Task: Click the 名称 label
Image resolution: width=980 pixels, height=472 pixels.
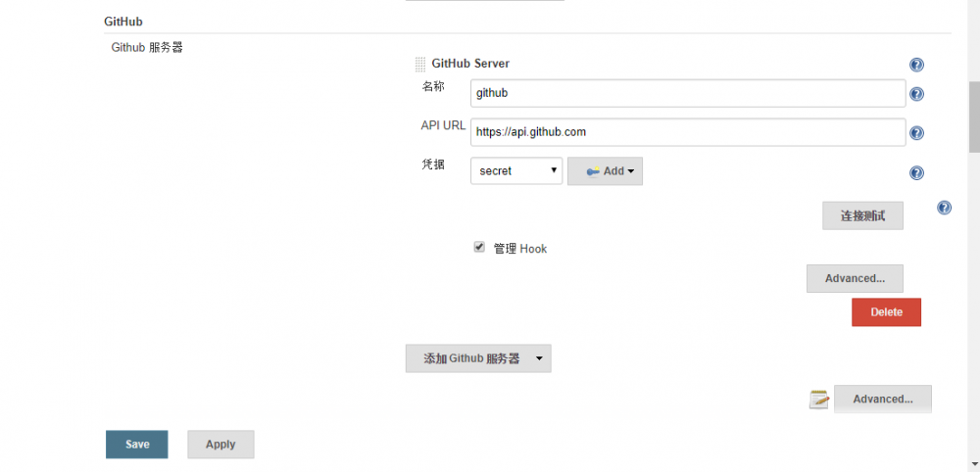Action: [432, 87]
